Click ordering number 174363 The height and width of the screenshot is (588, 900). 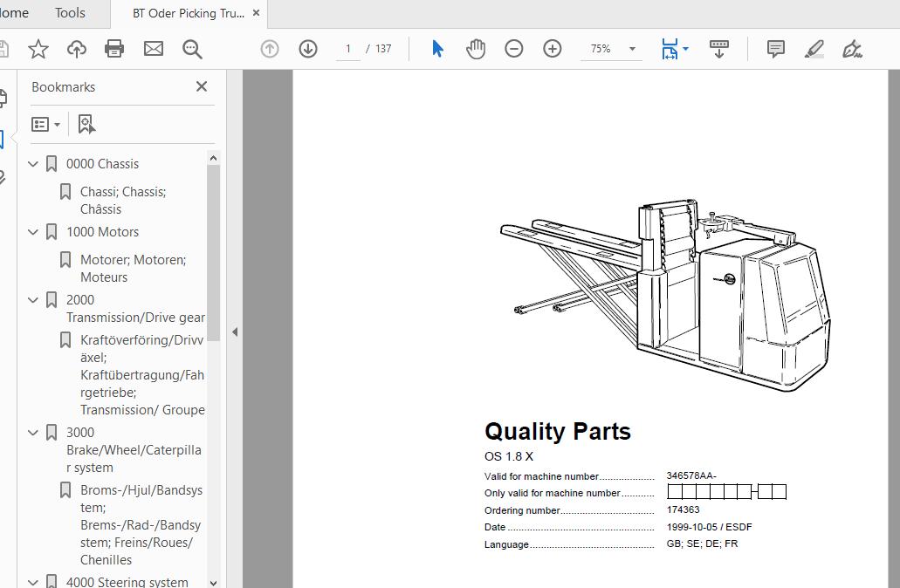point(683,509)
